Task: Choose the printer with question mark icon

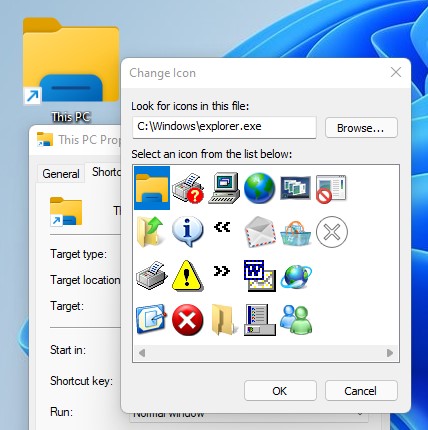Action: (188, 188)
